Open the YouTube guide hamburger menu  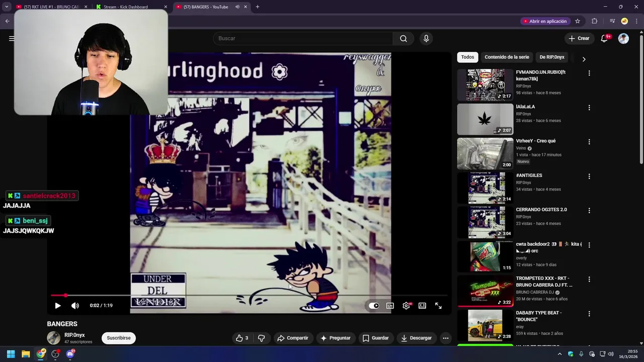(x=11, y=38)
